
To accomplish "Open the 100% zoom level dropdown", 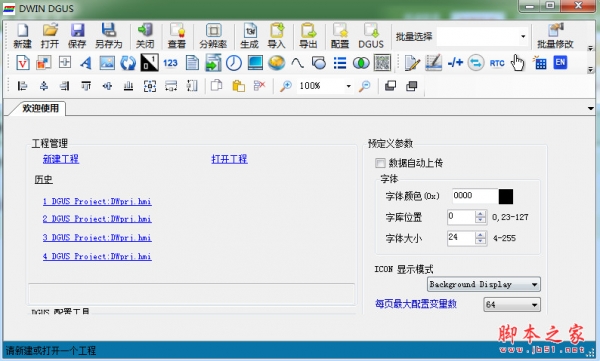I will click(x=348, y=86).
